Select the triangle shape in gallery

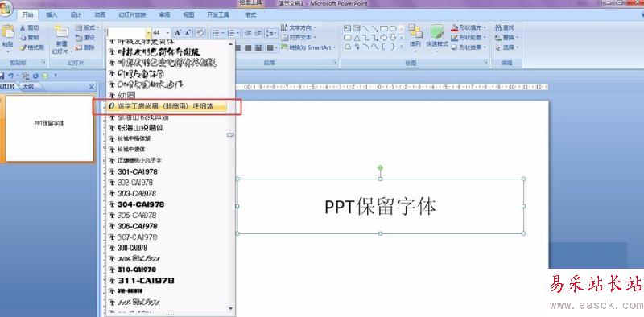coord(357,38)
